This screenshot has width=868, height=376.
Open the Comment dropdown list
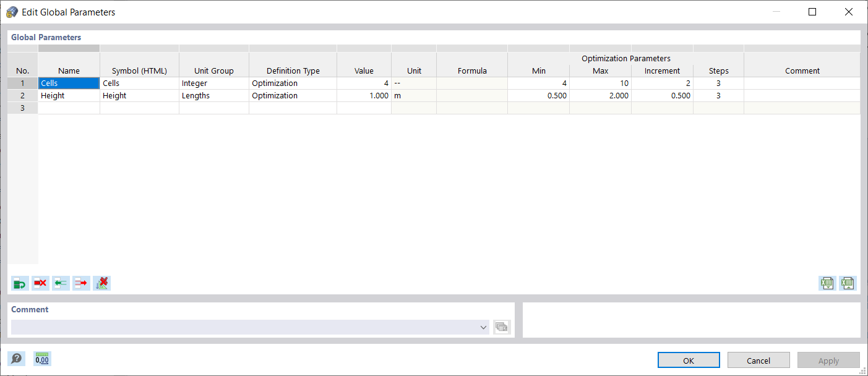pyautogui.click(x=483, y=327)
